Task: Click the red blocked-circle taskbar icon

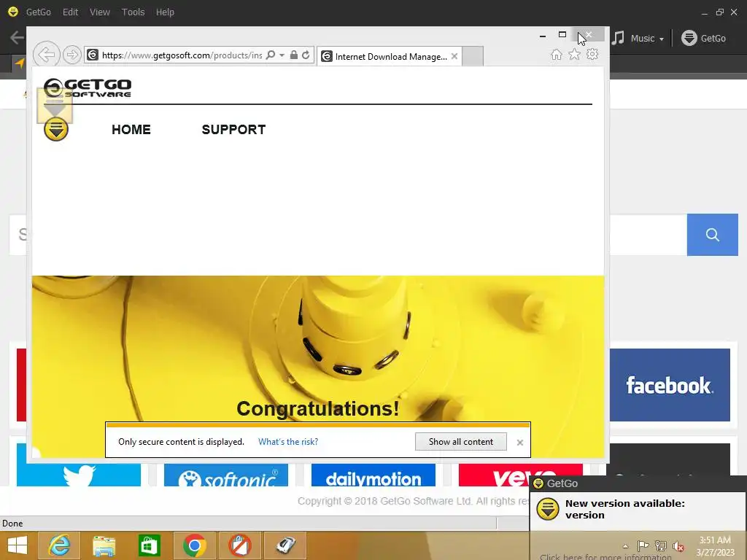Action: [x=239, y=545]
